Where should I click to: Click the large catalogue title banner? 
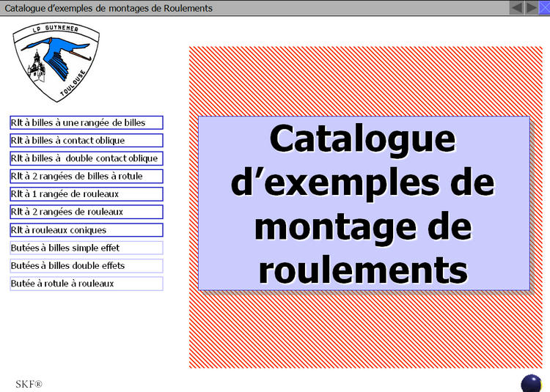coord(364,203)
